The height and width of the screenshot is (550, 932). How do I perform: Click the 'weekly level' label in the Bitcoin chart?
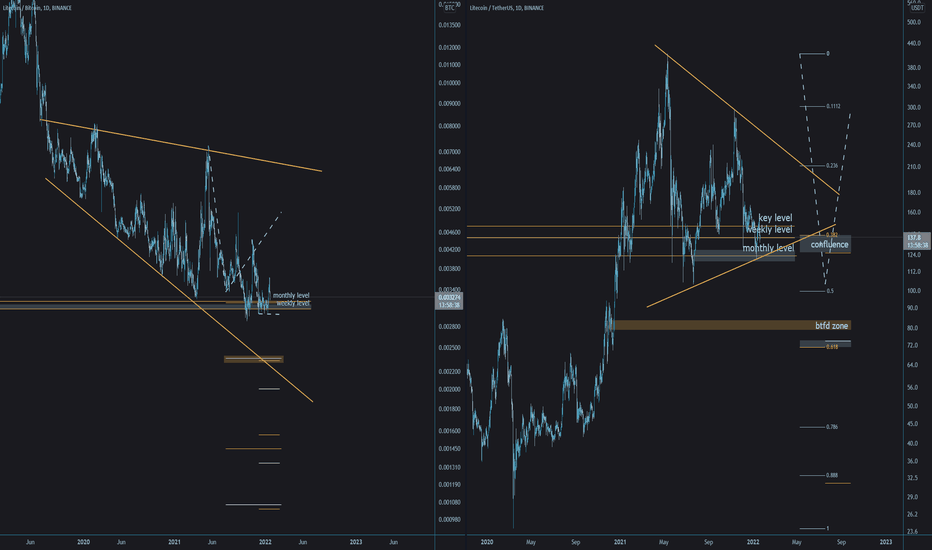pyautogui.click(x=293, y=303)
